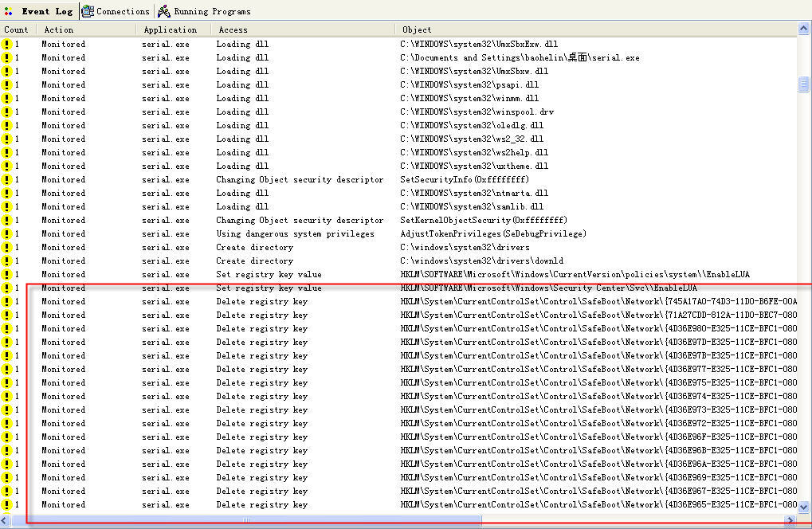
Task: Select the SetSecurityInfo(0xffffffff) object cell
Action: 464,179
